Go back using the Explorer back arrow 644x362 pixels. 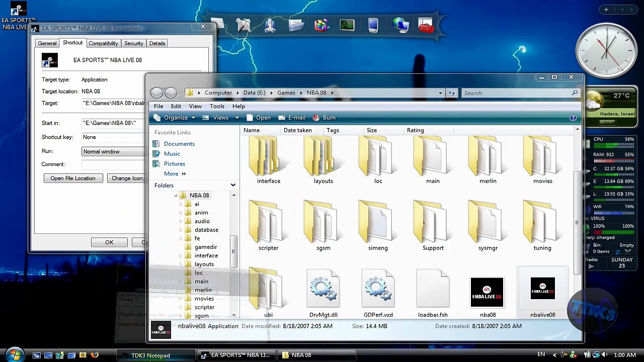(156, 93)
